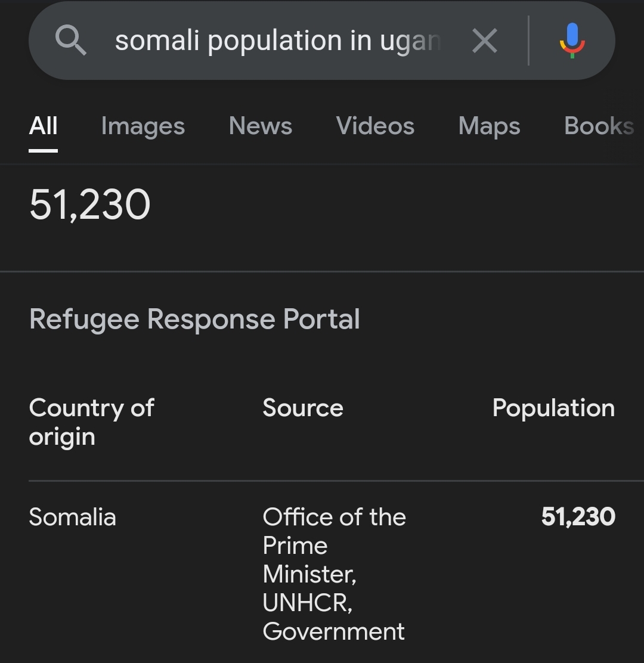The height and width of the screenshot is (663, 644).
Task: Select the Somalia row entry
Action: pos(72,517)
